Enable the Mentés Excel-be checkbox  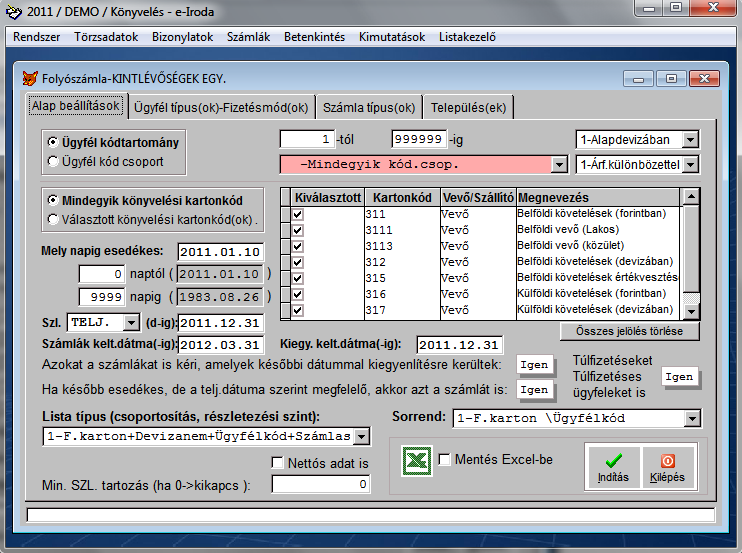click(444, 460)
